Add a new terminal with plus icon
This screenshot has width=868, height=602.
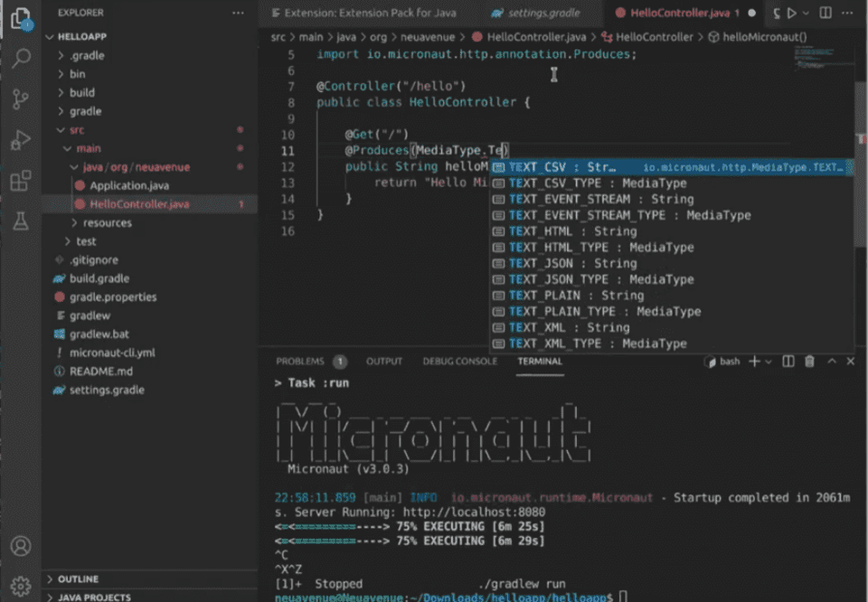(754, 362)
